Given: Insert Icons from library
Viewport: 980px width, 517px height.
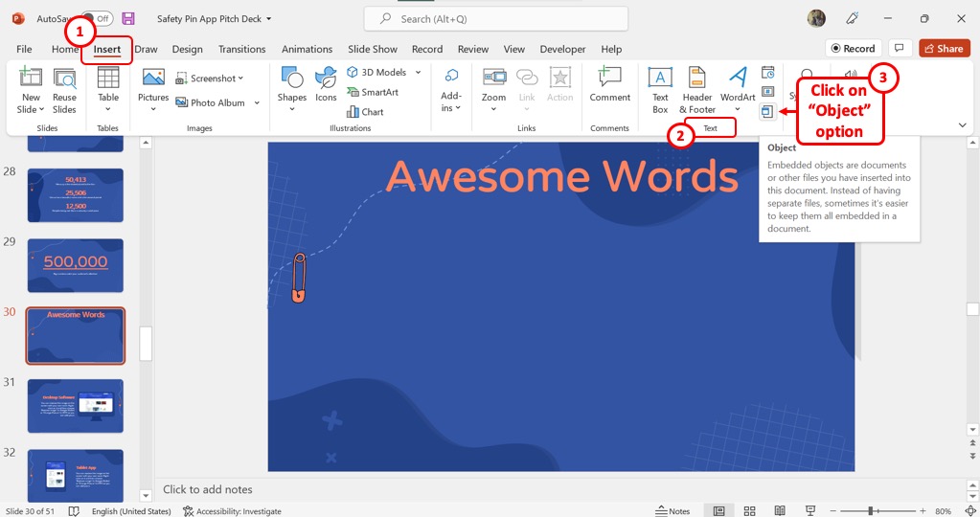Looking at the screenshot, I should (x=326, y=84).
